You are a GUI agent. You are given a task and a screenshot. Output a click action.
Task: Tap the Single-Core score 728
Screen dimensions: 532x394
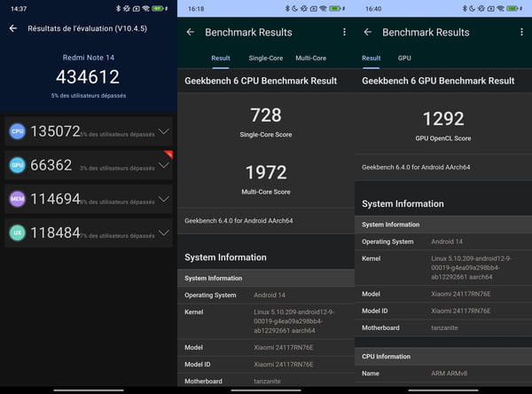tap(266, 114)
